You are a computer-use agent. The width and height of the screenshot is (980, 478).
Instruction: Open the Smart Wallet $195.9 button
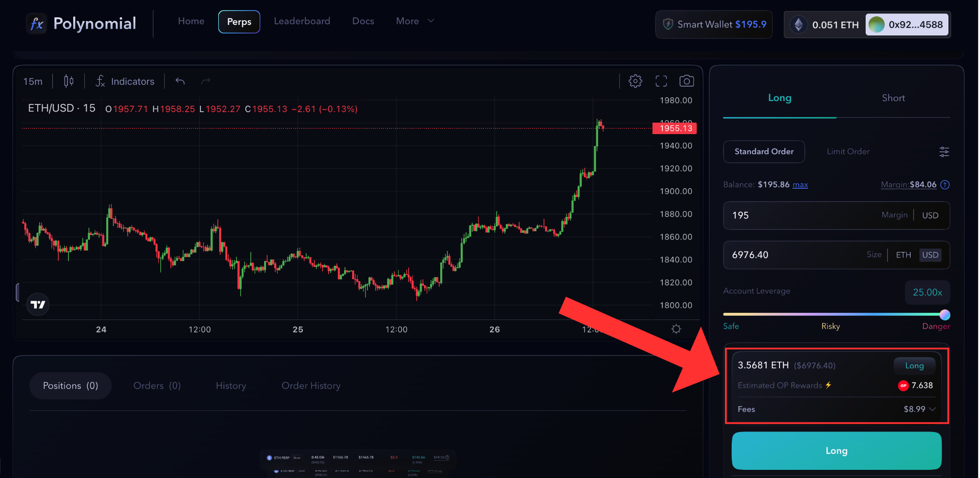tap(714, 24)
